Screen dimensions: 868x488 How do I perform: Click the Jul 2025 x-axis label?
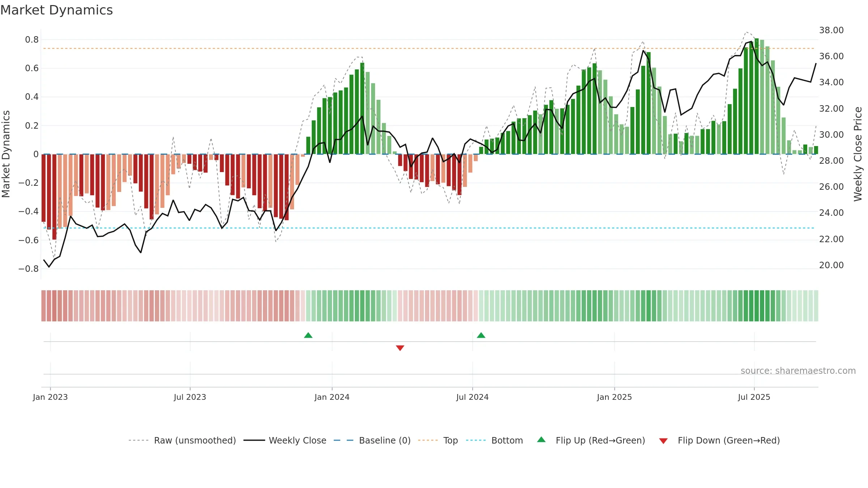(x=754, y=397)
